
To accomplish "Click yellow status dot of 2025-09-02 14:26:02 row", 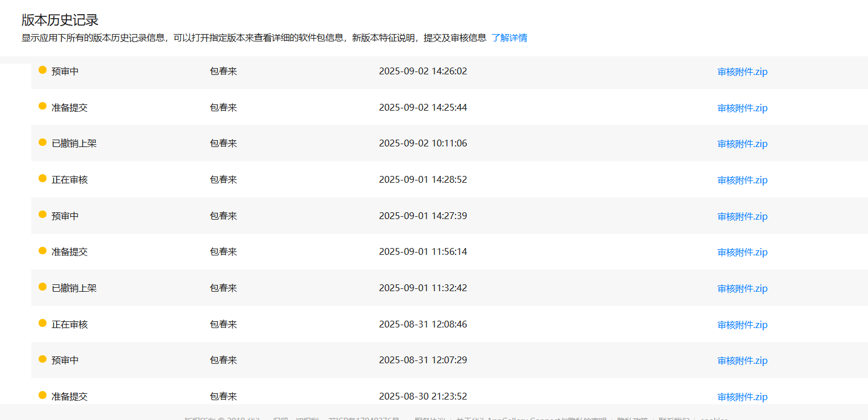I will point(43,70).
